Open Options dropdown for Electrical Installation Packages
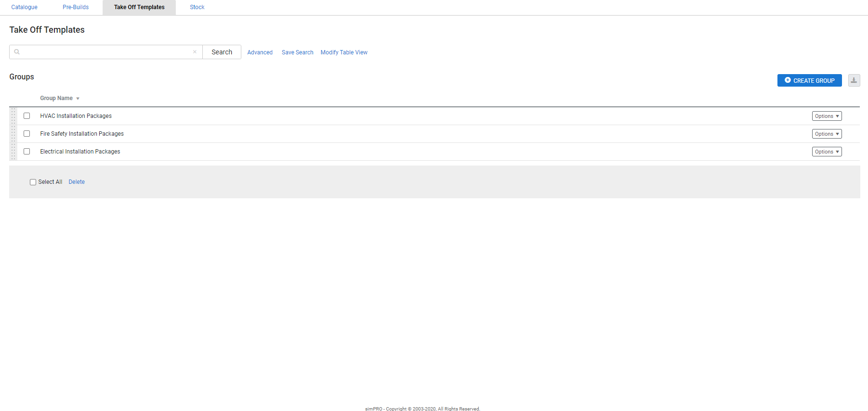 point(827,152)
